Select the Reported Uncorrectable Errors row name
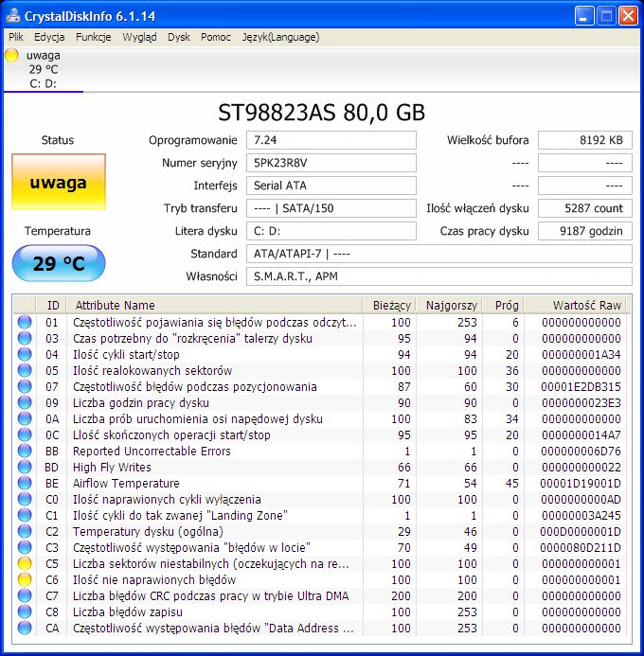 tap(152, 451)
